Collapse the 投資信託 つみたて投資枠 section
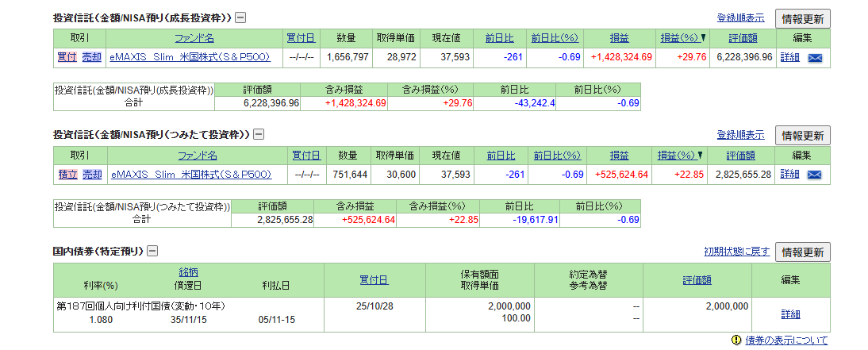This screenshot has height=350, width=868. [259, 135]
